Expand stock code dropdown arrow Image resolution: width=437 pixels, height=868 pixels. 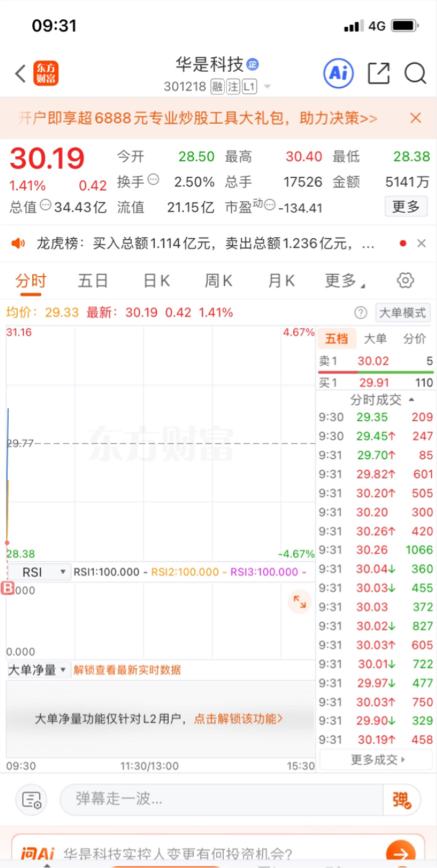tap(267, 88)
